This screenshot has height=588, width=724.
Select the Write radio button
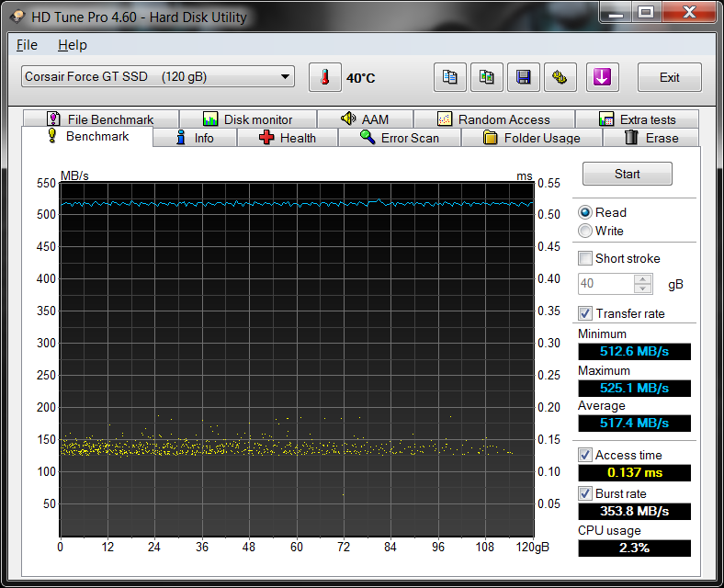pyautogui.click(x=585, y=231)
